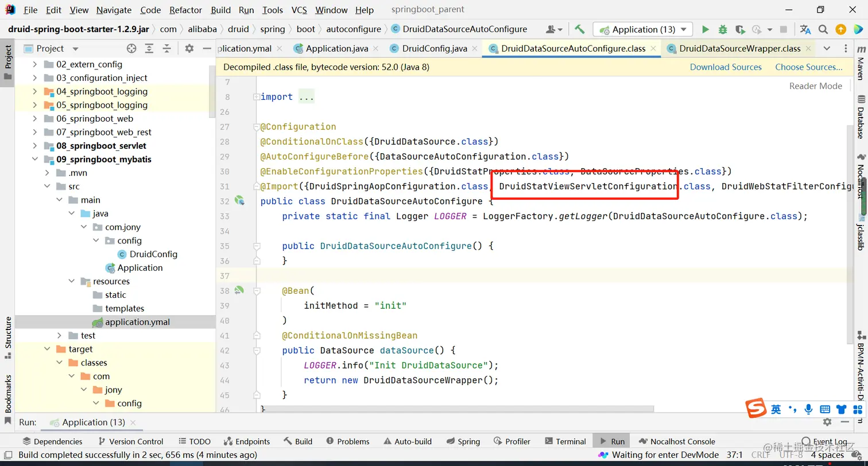Open the VCS menu
Screen dimensions: 868x466
point(299,10)
